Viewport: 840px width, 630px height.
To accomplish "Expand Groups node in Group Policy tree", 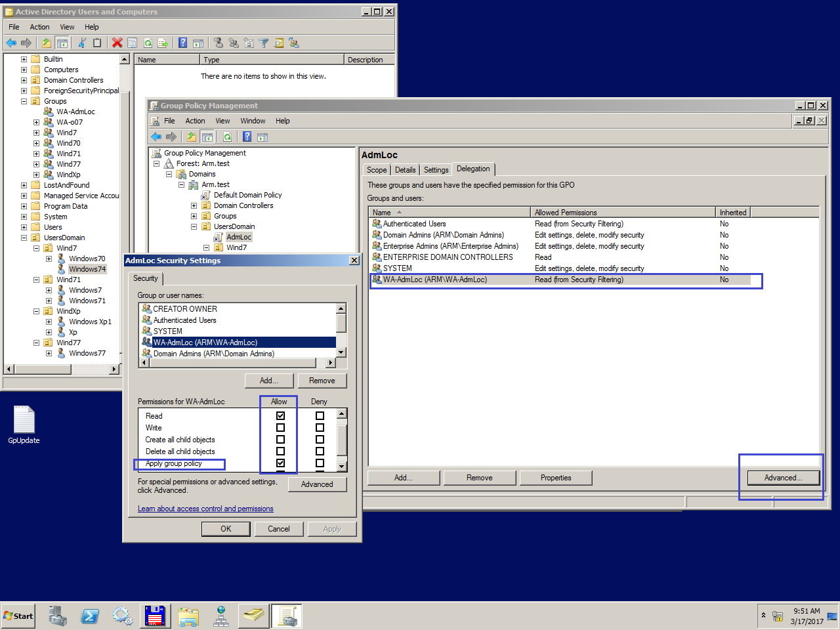I will click(x=194, y=216).
